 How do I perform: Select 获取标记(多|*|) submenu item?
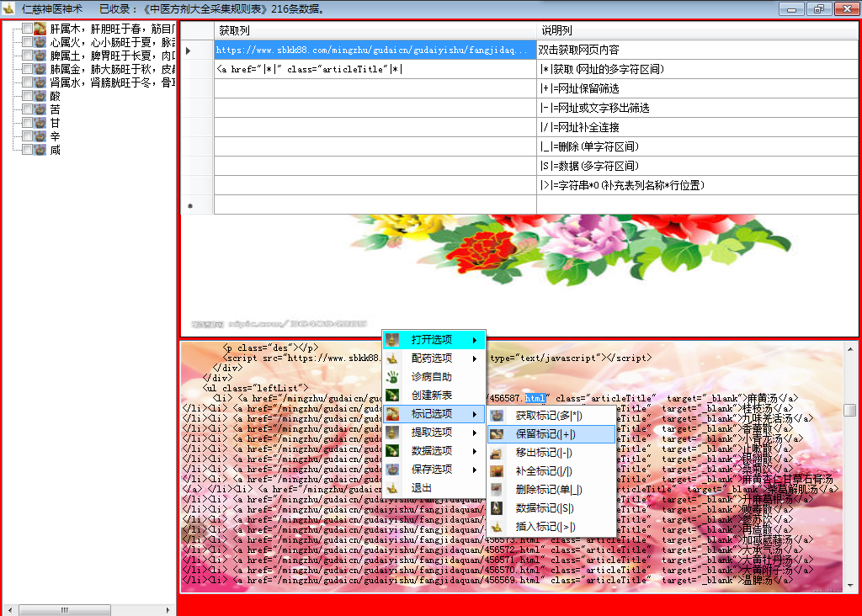[551, 416]
